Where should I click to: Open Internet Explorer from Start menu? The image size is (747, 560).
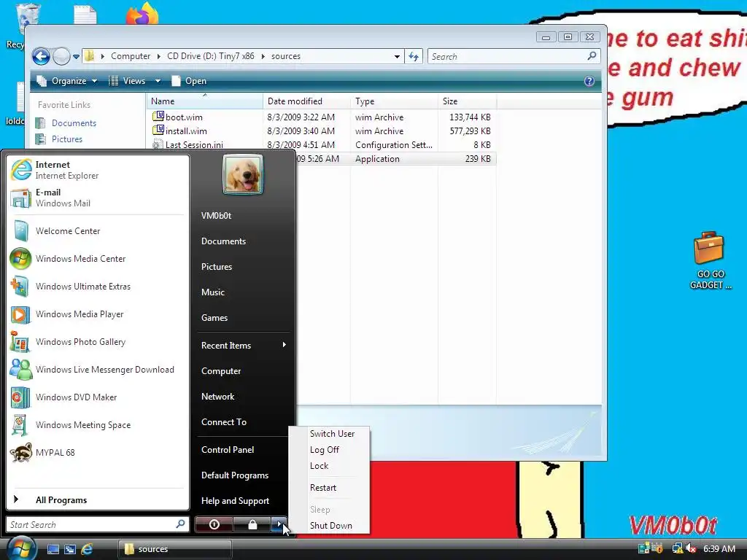(98, 170)
